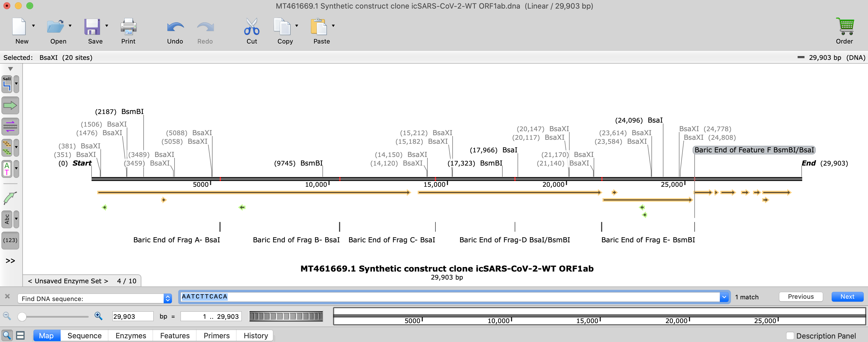Click the zoom slider handle
The height and width of the screenshot is (342, 868).
click(22, 317)
